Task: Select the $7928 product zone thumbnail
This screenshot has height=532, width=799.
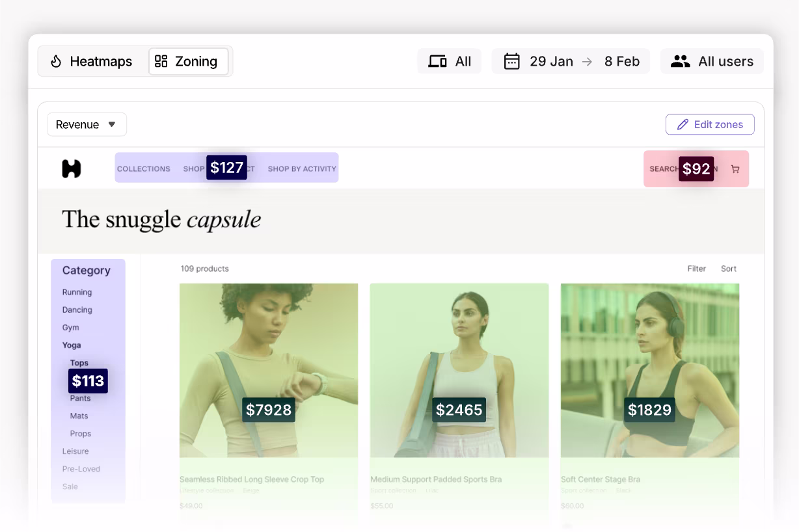Action: (269, 370)
